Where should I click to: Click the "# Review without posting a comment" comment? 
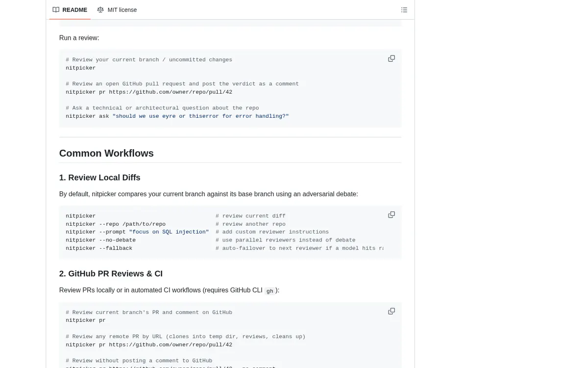point(139,361)
